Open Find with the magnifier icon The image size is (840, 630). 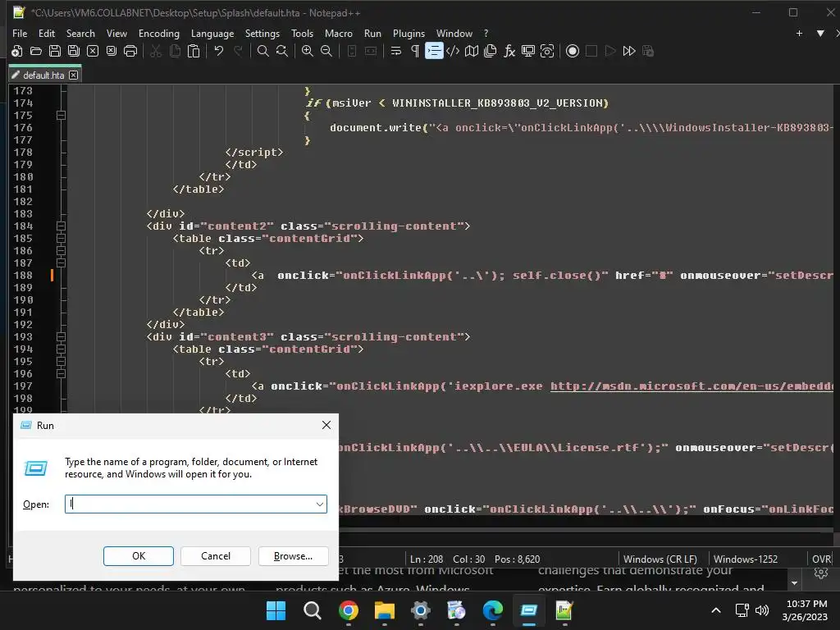[x=263, y=52]
